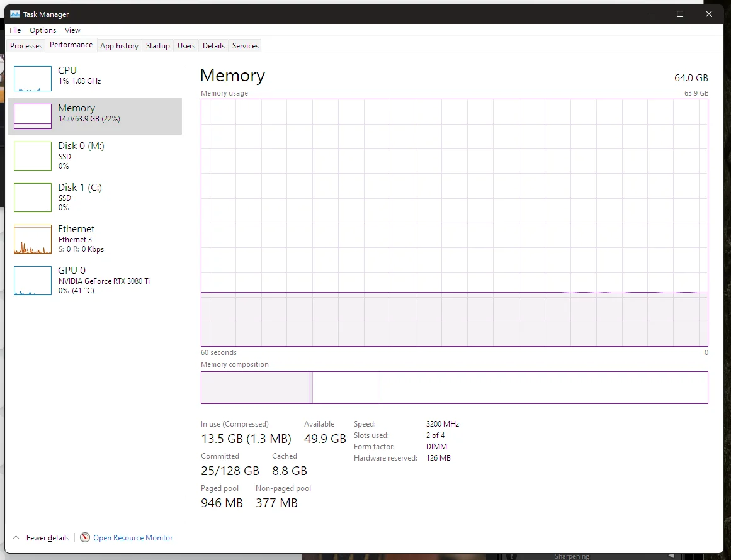Open the File menu
This screenshot has width=731, height=560.
pyautogui.click(x=15, y=30)
